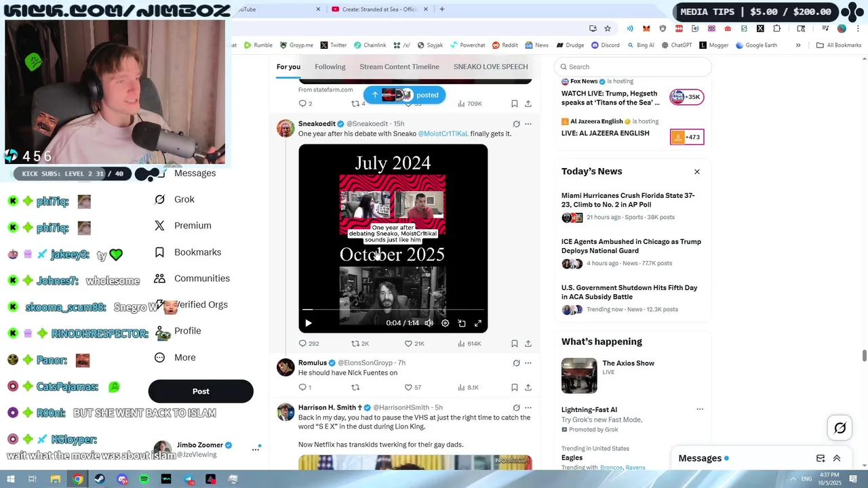Like the Romulus post with 57 likes

[x=413, y=388]
